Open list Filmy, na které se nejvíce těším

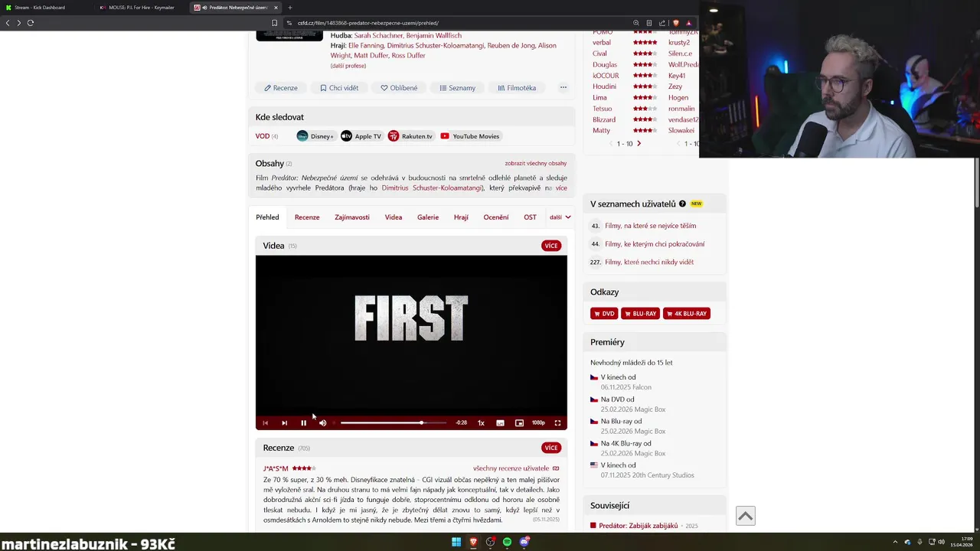pyautogui.click(x=650, y=226)
